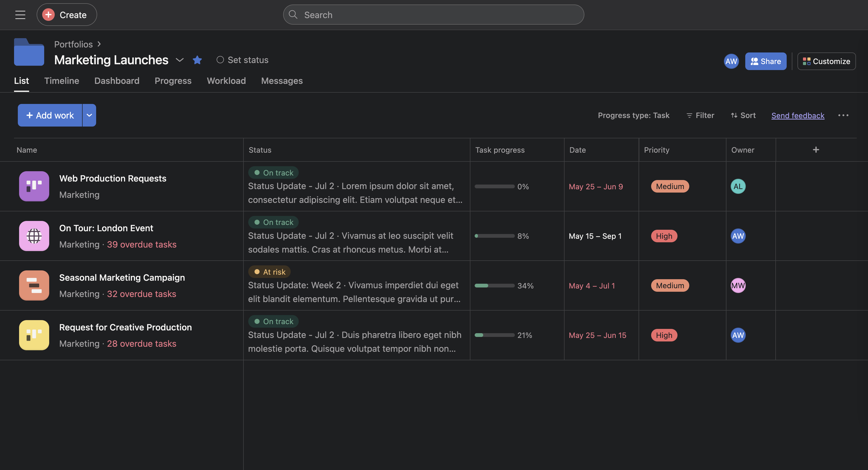Click the Portfolios breadcrumb chevron
This screenshot has height=470, width=868.
pos(99,44)
